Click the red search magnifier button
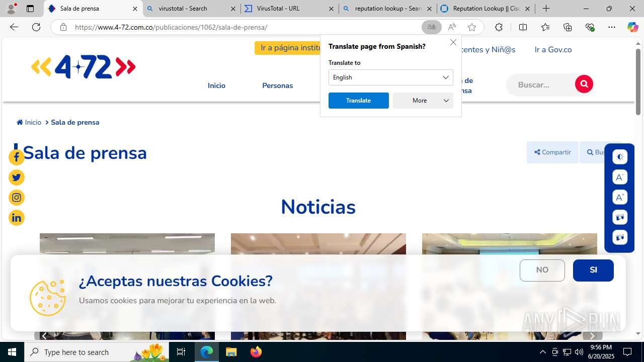Screen dimensions: 644x362 coord(584,84)
